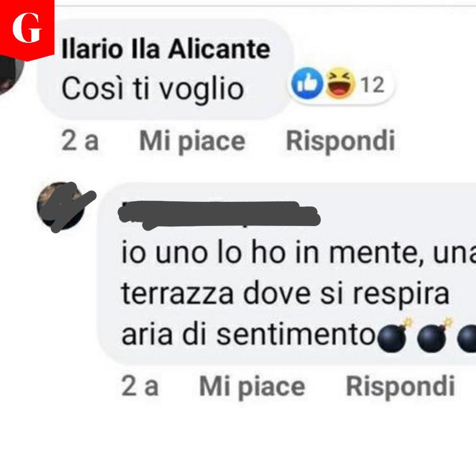The image size is (476, 476).
Task: Click the third bomb emoji at the edge
Action: [x=467, y=337]
